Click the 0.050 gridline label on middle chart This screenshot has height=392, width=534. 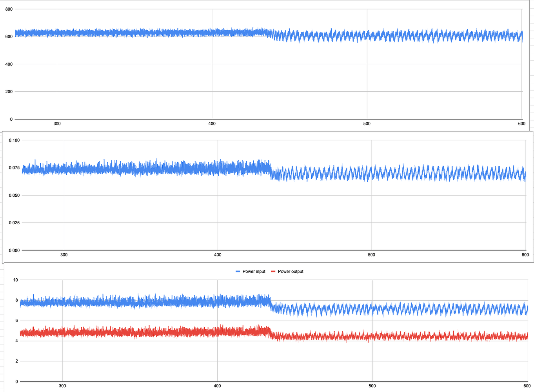pyautogui.click(x=14, y=195)
